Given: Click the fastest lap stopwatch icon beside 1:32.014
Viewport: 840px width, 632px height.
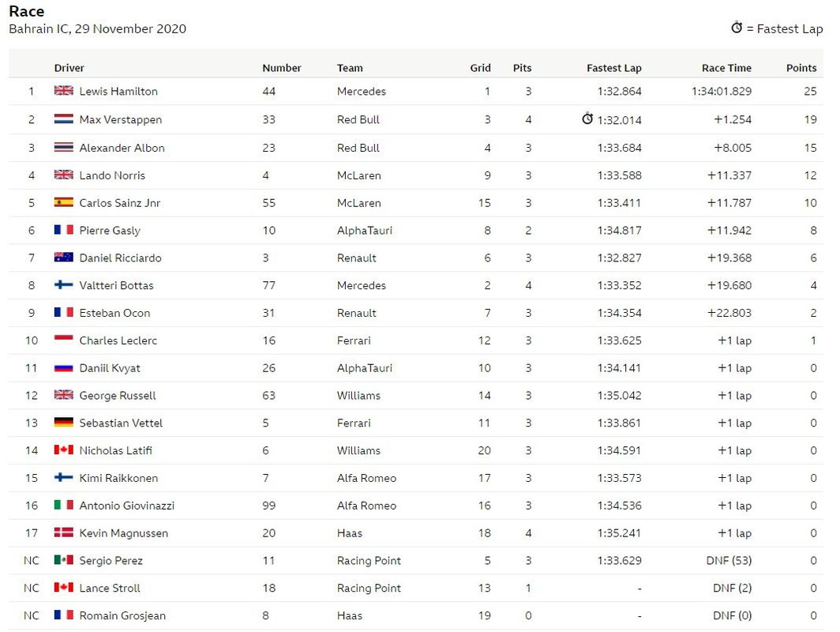Looking at the screenshot, I should [587, 118].
